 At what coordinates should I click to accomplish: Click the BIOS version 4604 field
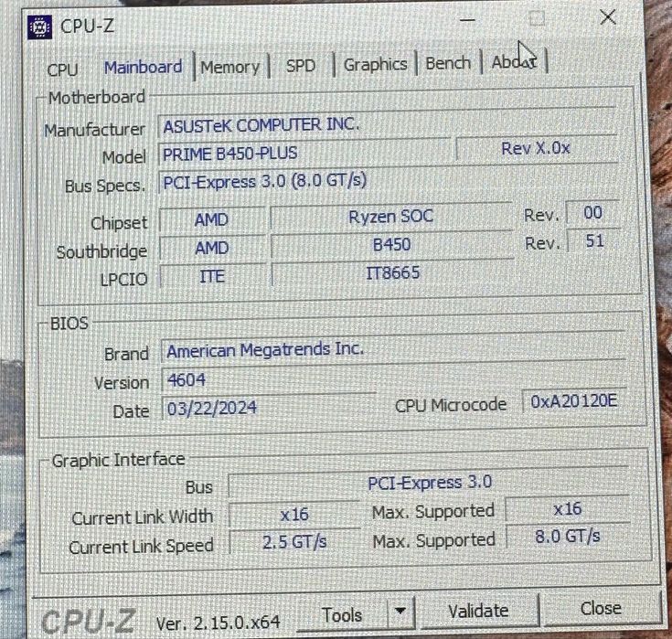(268, 380)
